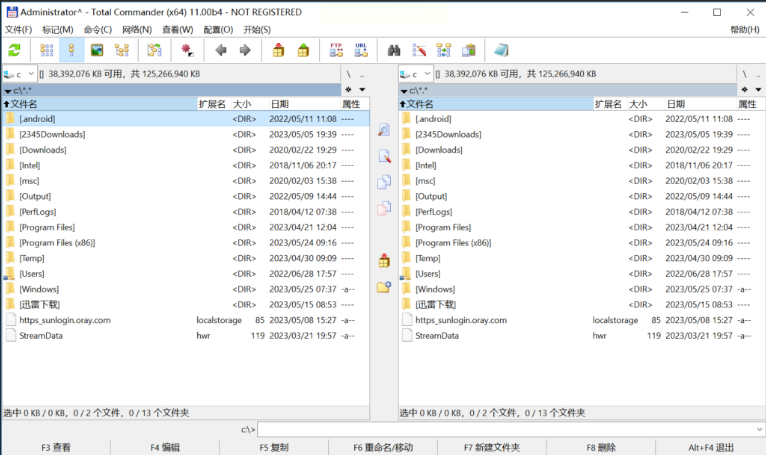Viewport: 766px width, 455px height.
Task: Open the 查看(W) menu
Action: point(178,30)
